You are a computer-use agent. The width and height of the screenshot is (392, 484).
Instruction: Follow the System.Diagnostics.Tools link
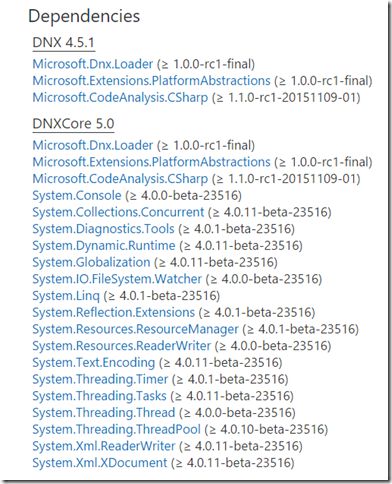(x=103, y=229)
